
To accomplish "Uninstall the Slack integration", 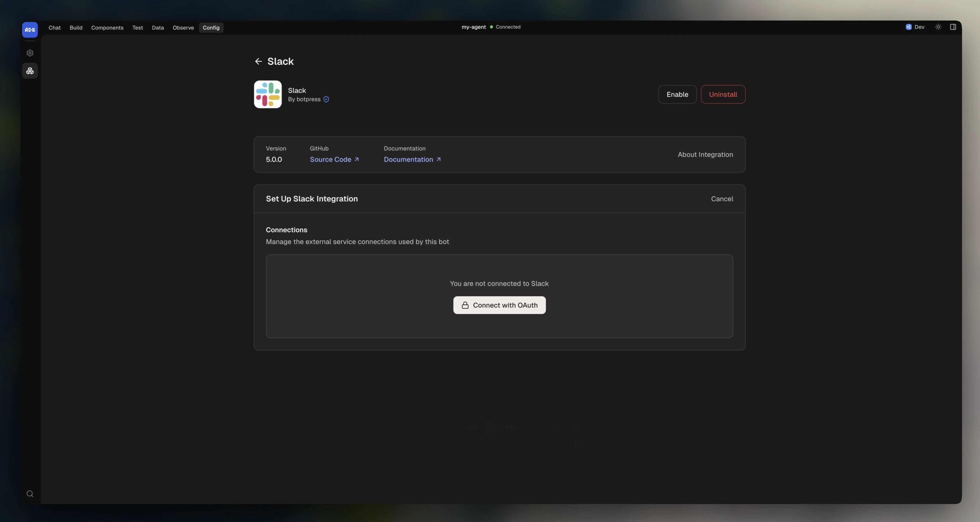I will pos(723,94).
